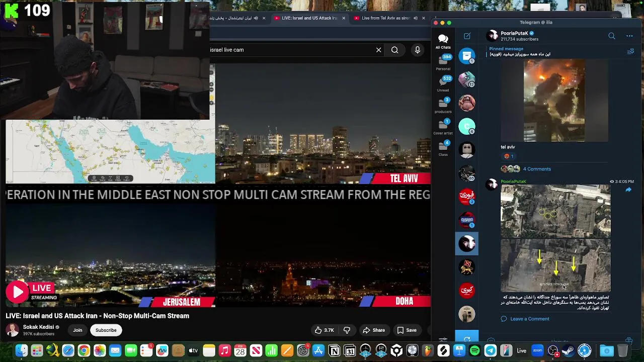Screen dimensions: 644x362
Task: Open the Personal chat folder
Action: click(443, 63)
